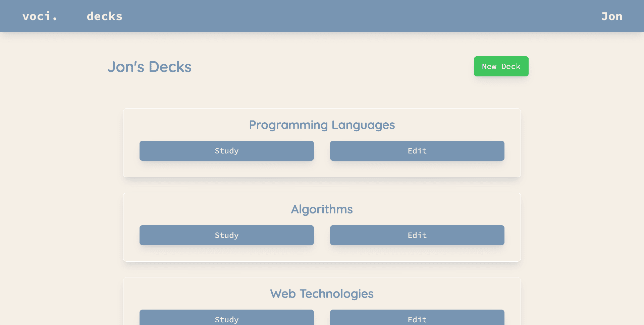Click the Programming Languages deck title
This screenshot has height=325, width=644.
[322, 125]
